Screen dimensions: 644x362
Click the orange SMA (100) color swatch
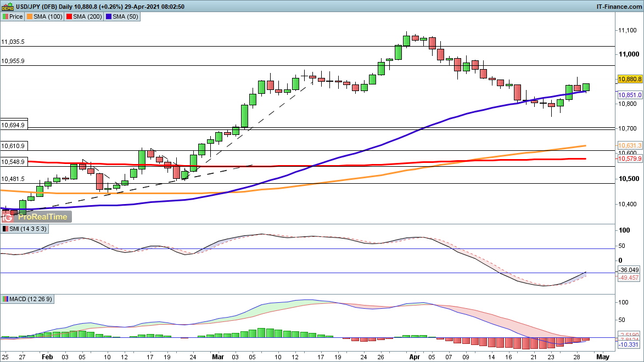(x=30, y=16)
